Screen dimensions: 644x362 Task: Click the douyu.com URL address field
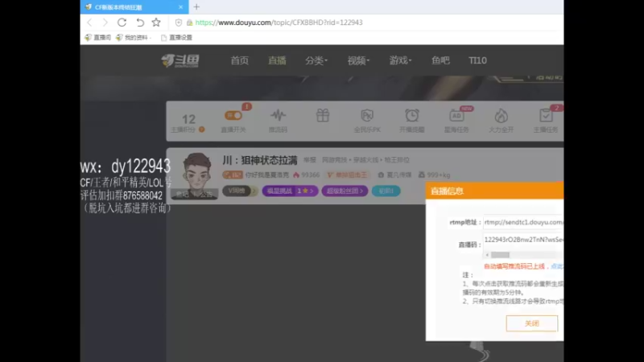click(x=279, y=23)
